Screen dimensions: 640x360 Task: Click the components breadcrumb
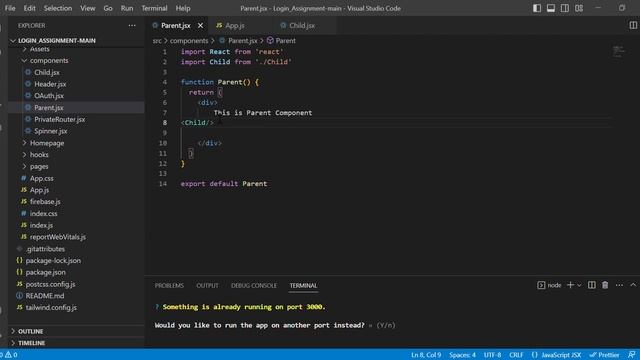coord(189,40)
